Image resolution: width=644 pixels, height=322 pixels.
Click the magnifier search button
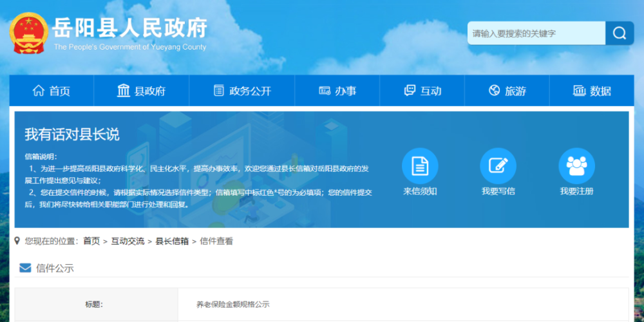619,33
